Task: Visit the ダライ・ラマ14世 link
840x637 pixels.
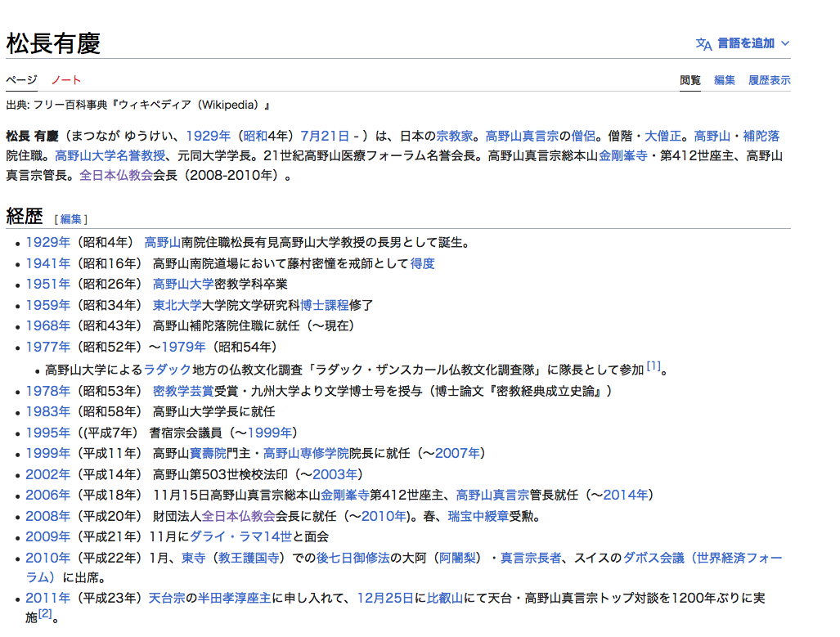Action: (x=241, y=536)
